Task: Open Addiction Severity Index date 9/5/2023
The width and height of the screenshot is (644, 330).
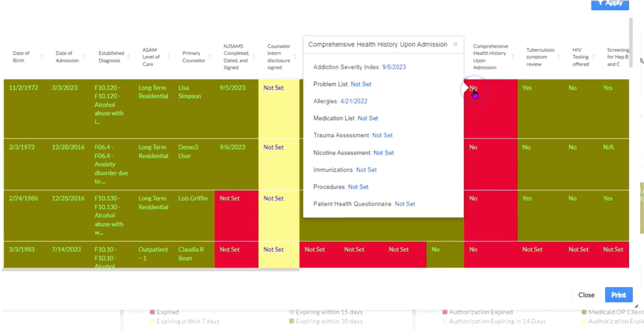Action: point(394,67)
